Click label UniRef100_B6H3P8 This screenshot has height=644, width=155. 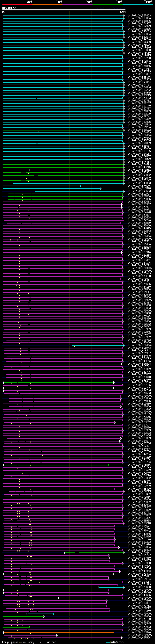point(139,563)
